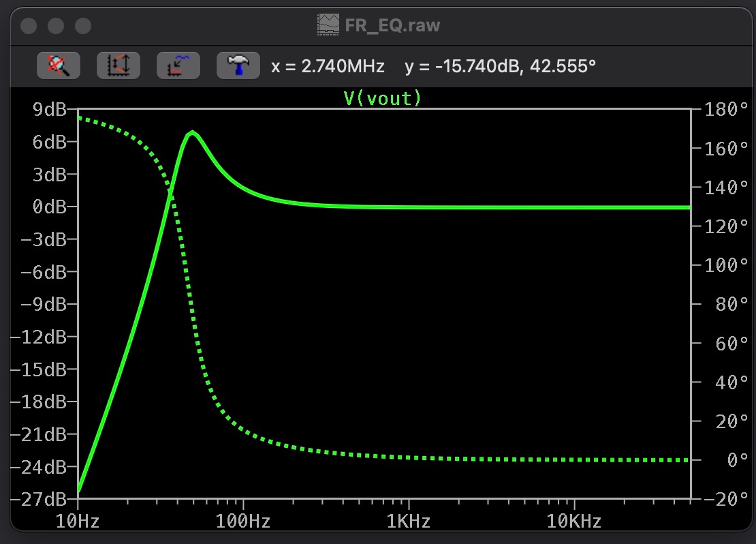Click the peak of the solid magnitude trace
This screenshot has width=756, height=544.
tap(192, 133)
